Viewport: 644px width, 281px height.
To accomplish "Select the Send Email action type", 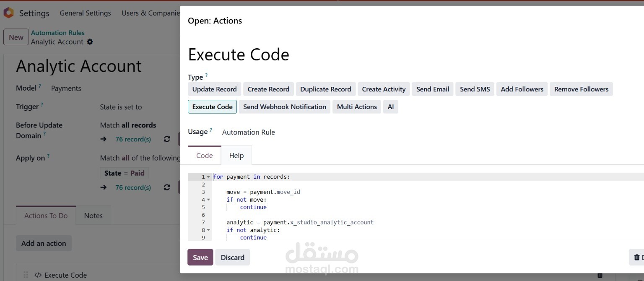I will click(433, 89).
